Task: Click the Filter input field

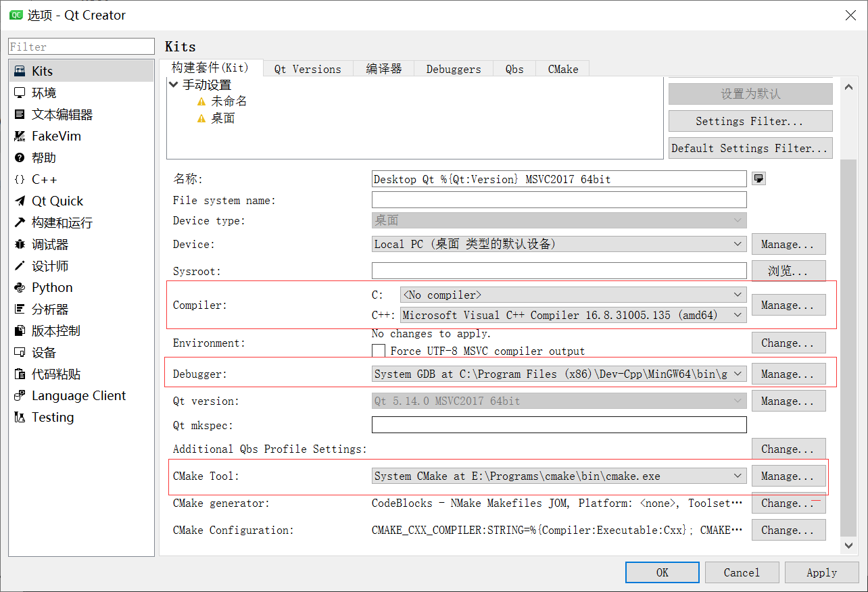Action: 80,46
